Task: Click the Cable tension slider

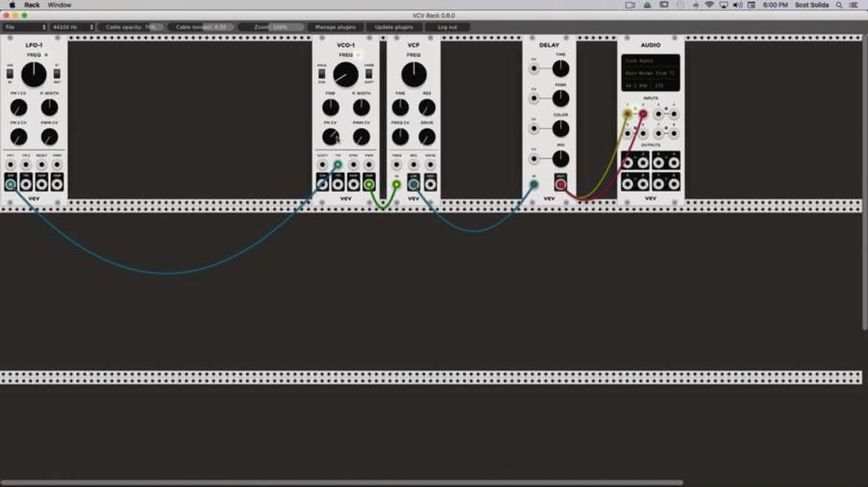Action: point(201,27)
